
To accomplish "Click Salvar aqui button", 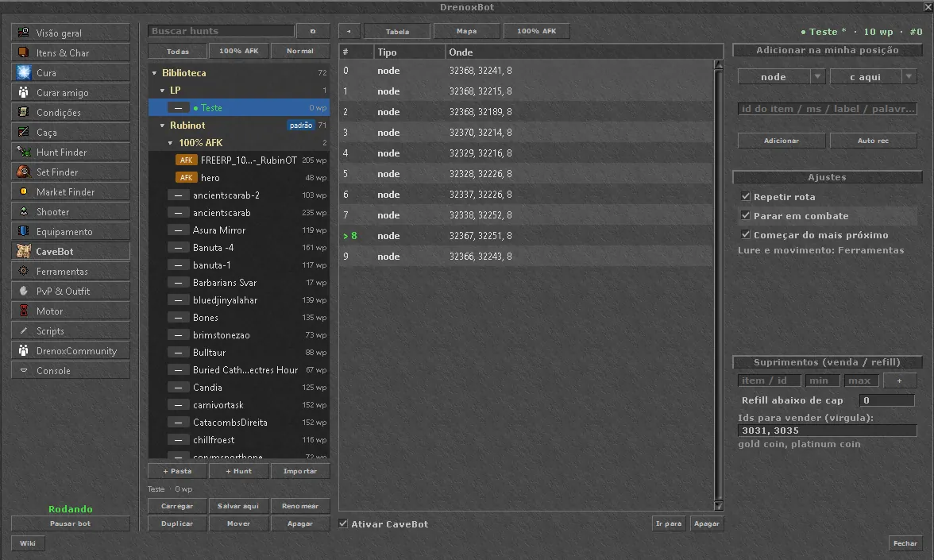I will click(x=238, y=507).
